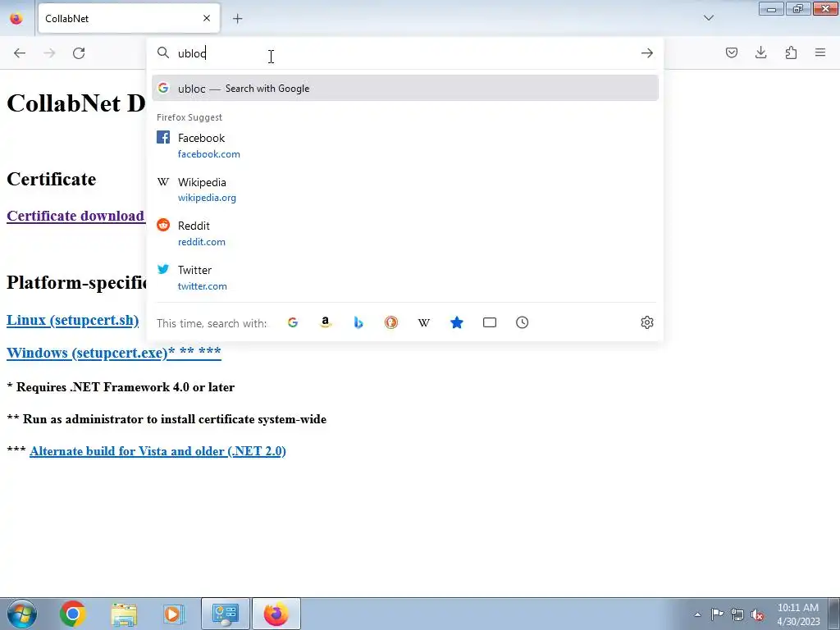Open the Action Center flag icon
The height and width of the screenshot is (630, 840).
pos(717,614)
